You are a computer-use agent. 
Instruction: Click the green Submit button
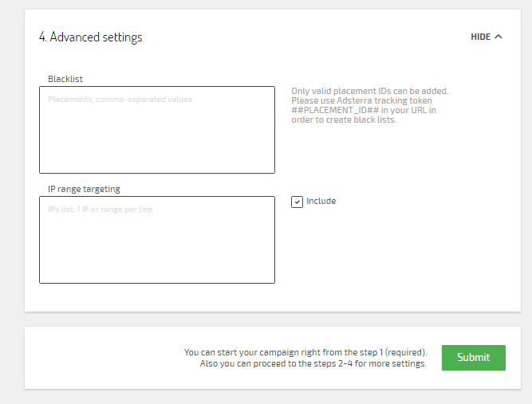[473, 358]
